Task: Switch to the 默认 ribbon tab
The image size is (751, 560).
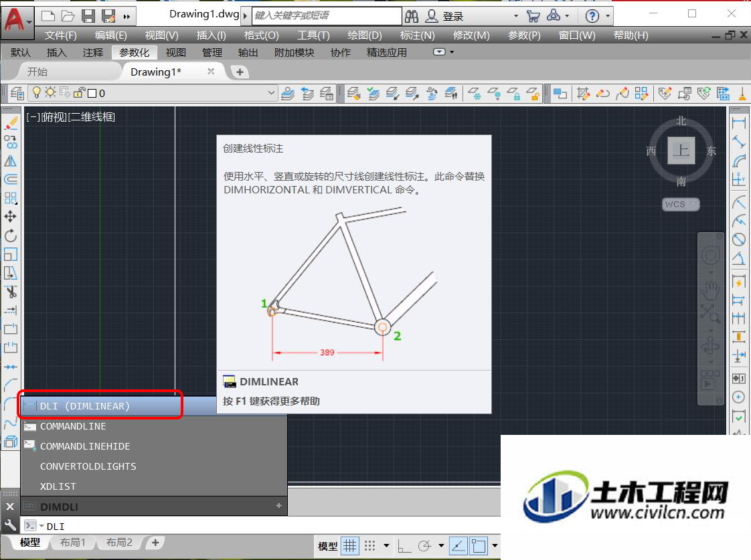Action: 21,52
